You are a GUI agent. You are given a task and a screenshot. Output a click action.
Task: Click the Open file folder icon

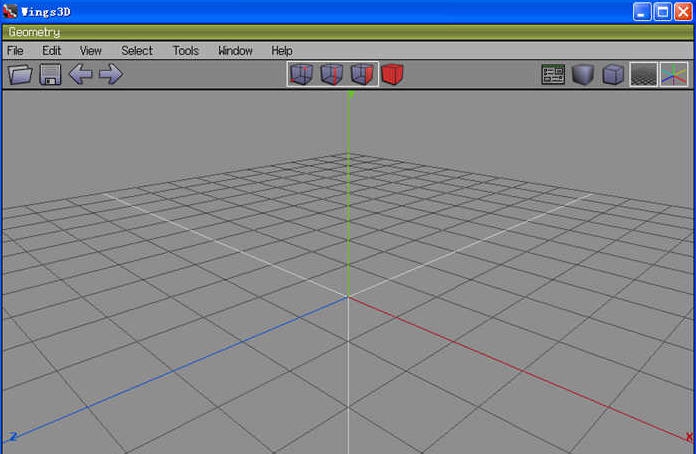[x=20, y=74]
